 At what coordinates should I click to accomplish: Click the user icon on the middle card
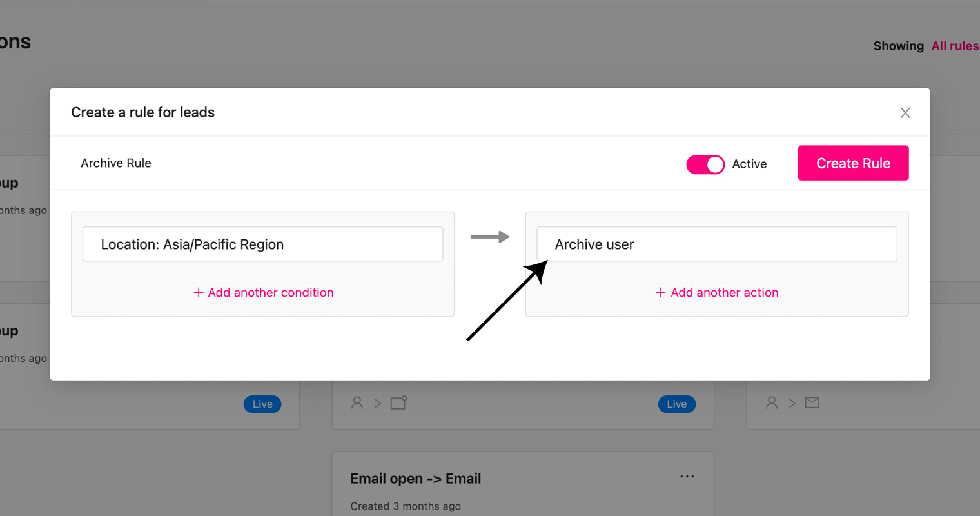[357, 403]
